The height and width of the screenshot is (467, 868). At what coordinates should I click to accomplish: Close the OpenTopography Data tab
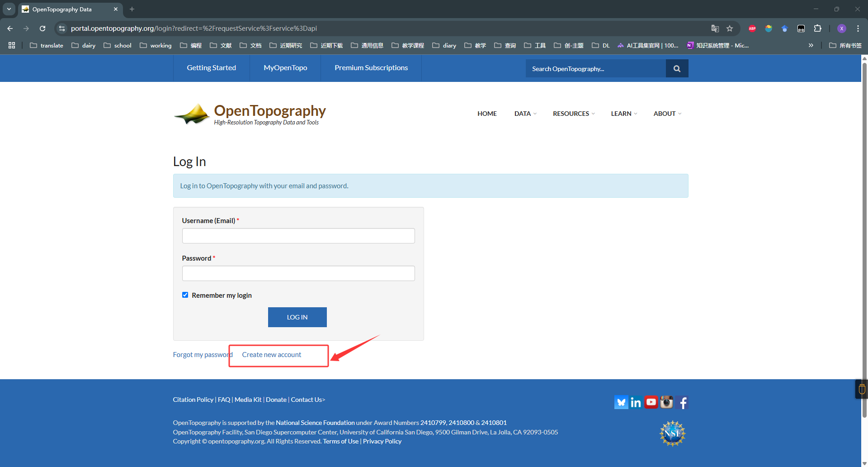pyautogui.click(x=116, y=9)
